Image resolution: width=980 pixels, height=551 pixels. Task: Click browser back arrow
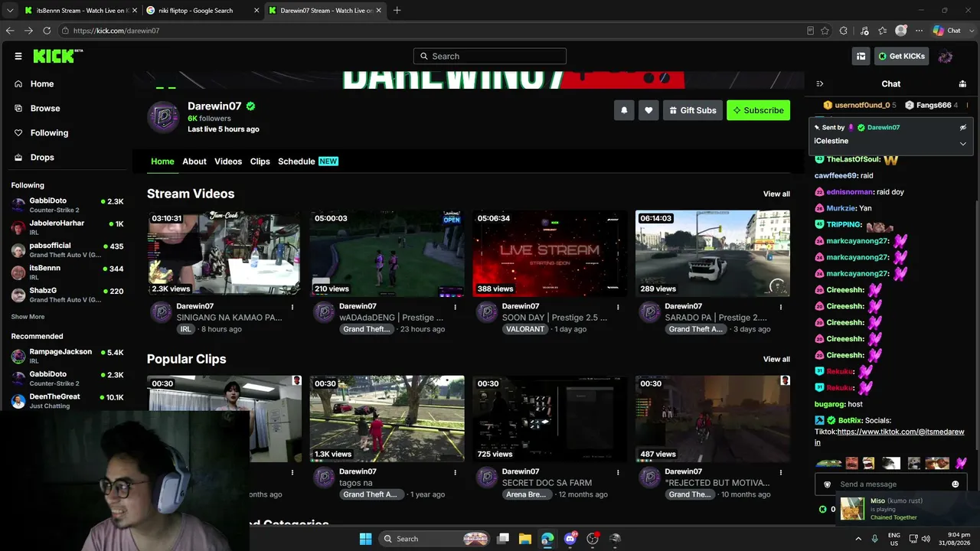click(10, 31)
